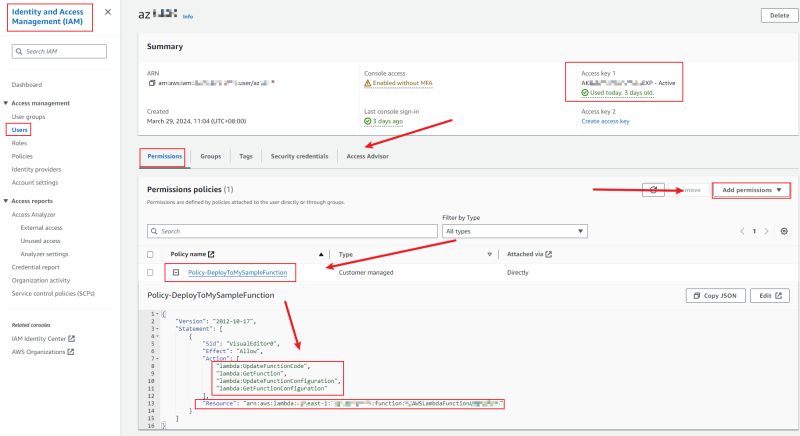The width and height of the screenshot is (800, 436).
Task: Collapse the Access management section
Action: tap(6, 103)
